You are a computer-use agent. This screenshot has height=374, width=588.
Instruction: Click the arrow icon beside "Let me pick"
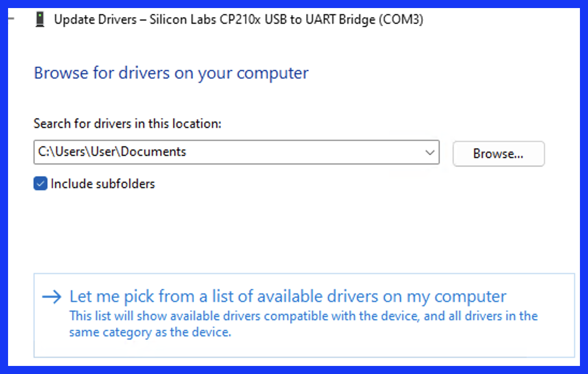click(x=52, y=297)
